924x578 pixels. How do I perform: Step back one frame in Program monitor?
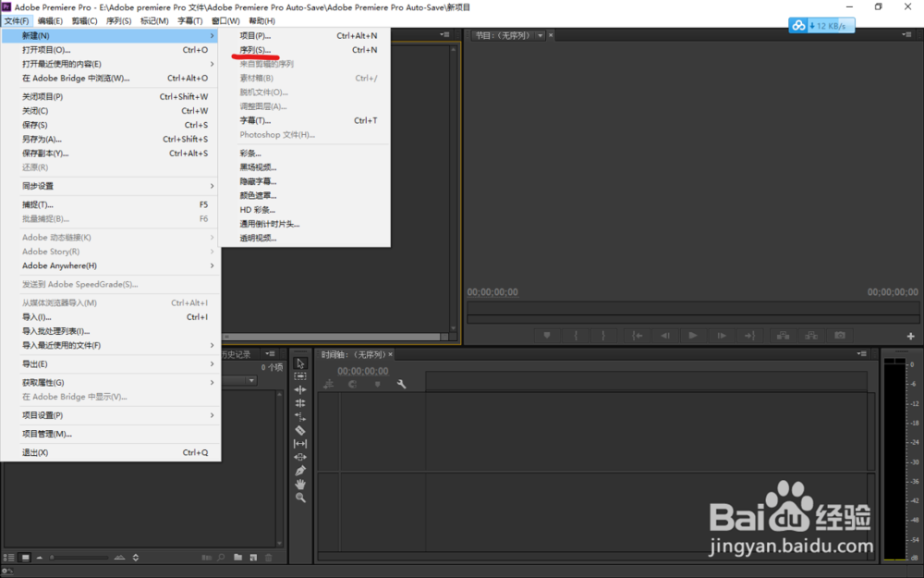(x=664, y=336)
